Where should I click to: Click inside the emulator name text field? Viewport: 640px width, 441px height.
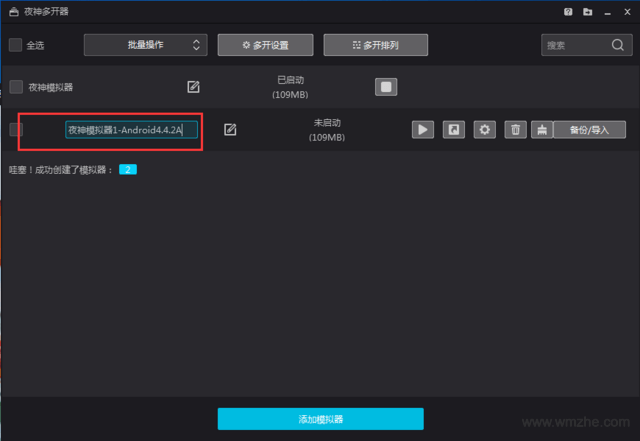[x=131, y=129]
